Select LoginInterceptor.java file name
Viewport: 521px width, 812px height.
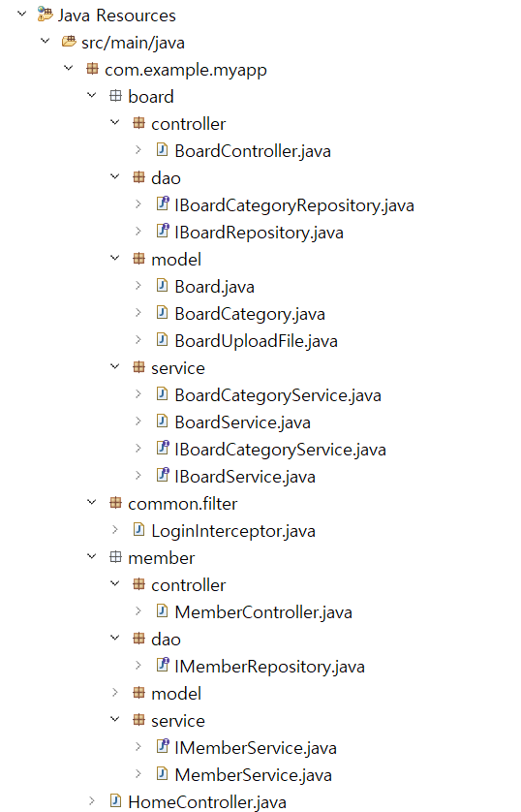(x=233, y=531)
